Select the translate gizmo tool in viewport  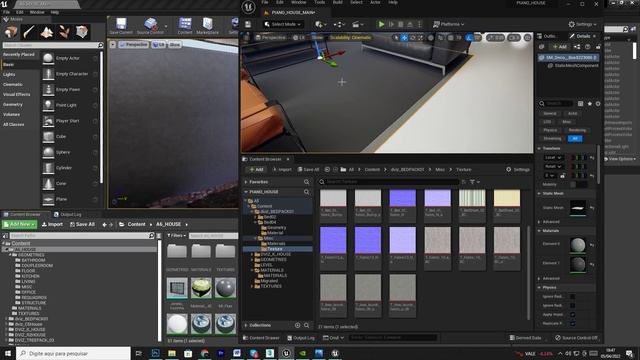(x=404, y=38)
